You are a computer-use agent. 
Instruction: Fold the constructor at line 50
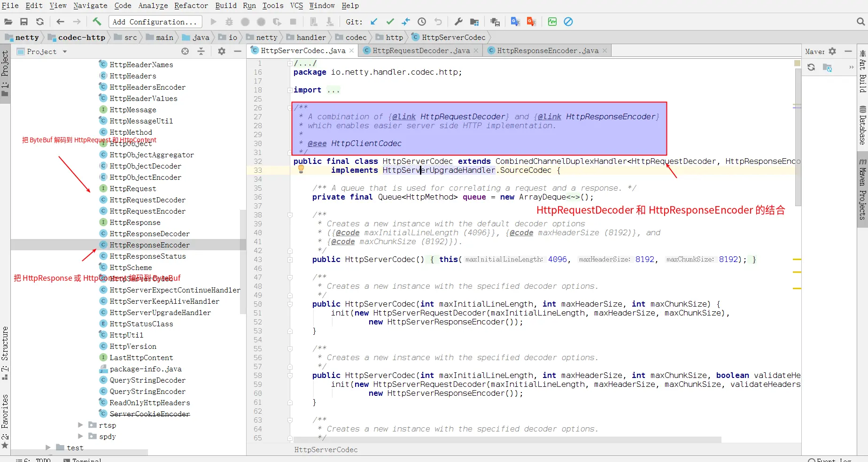point(290,304)
